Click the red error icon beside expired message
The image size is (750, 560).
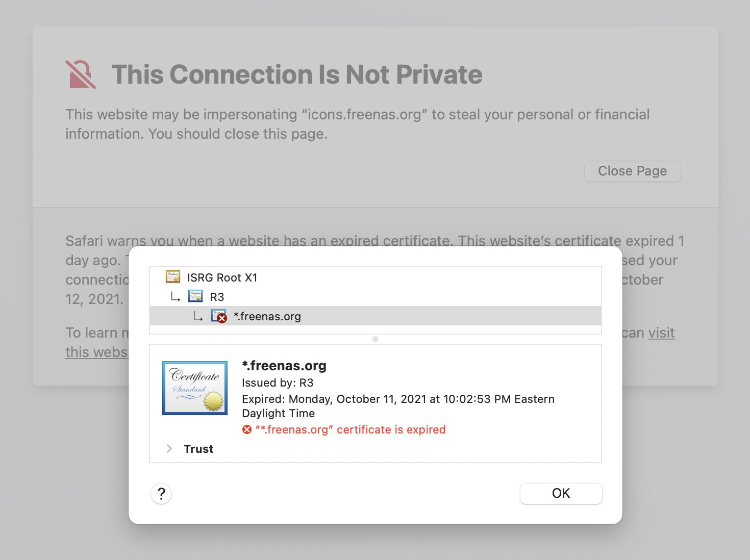click(x=247, y=429)
